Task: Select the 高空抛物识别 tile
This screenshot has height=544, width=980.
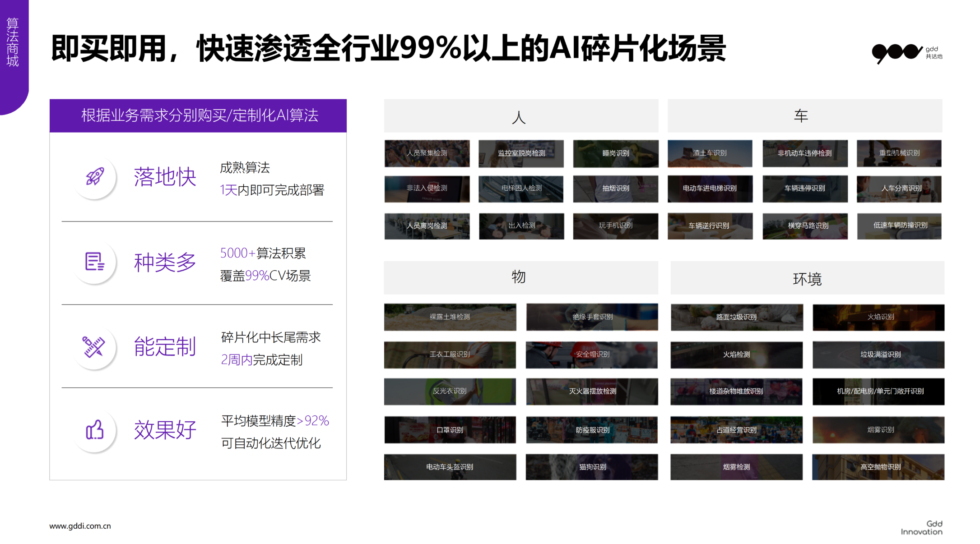Action: click(x=878, y=467)
